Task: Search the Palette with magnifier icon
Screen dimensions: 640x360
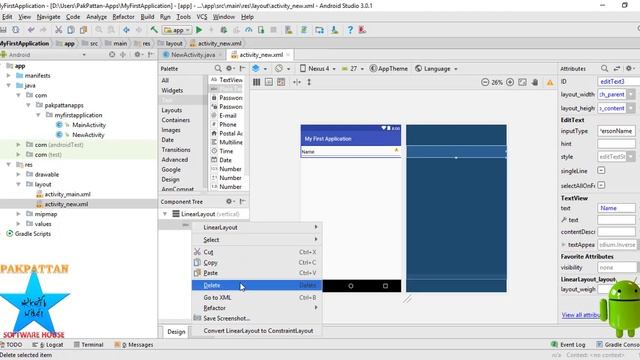Action: tap(218, 69)
